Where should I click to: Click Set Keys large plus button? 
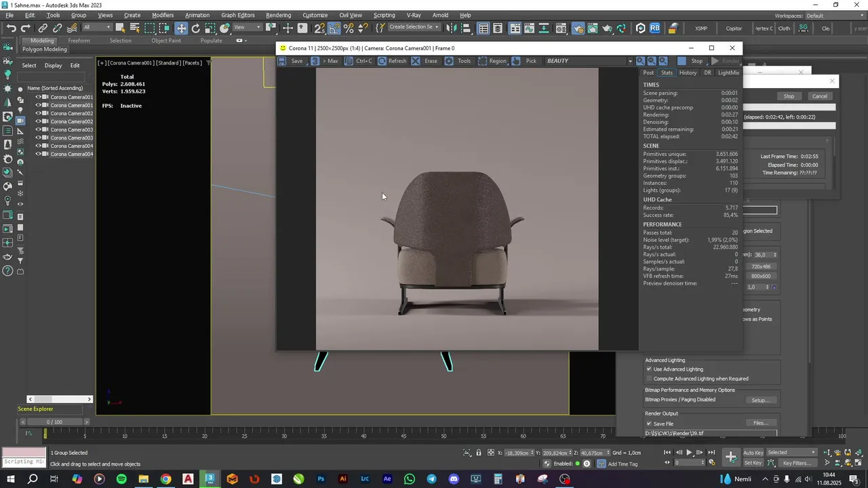click(730, 457)
